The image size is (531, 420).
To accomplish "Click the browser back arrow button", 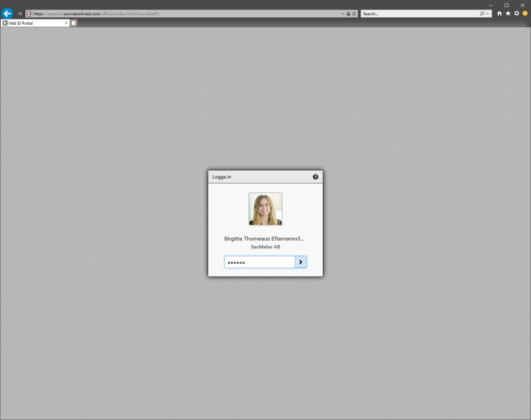I will coord(7,13).
